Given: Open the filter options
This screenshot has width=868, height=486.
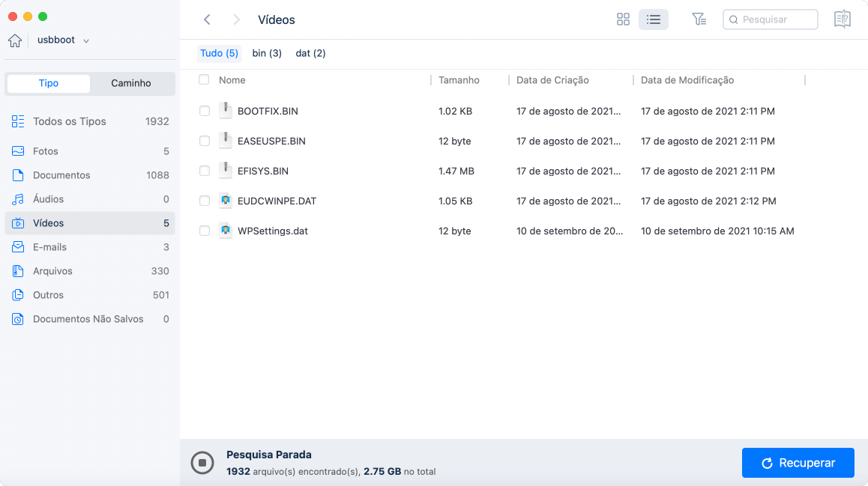Looking at the screenshot, I should click(x=699, y=19).
